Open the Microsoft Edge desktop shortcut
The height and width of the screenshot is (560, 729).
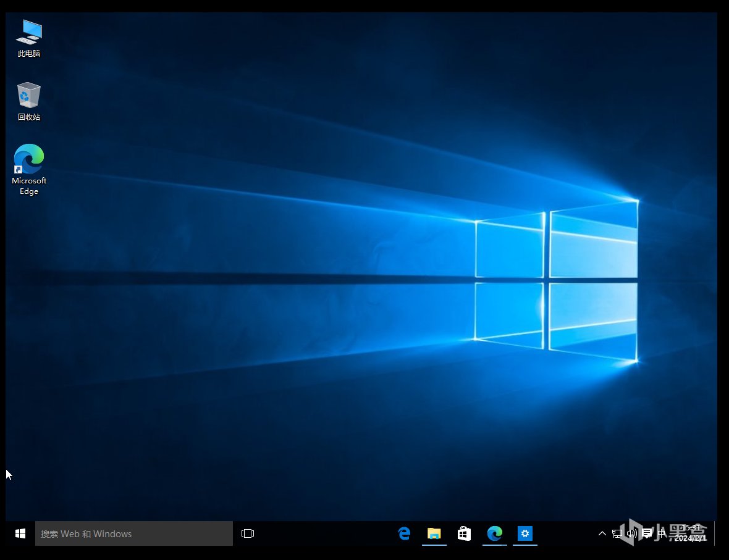pos(29,170)
